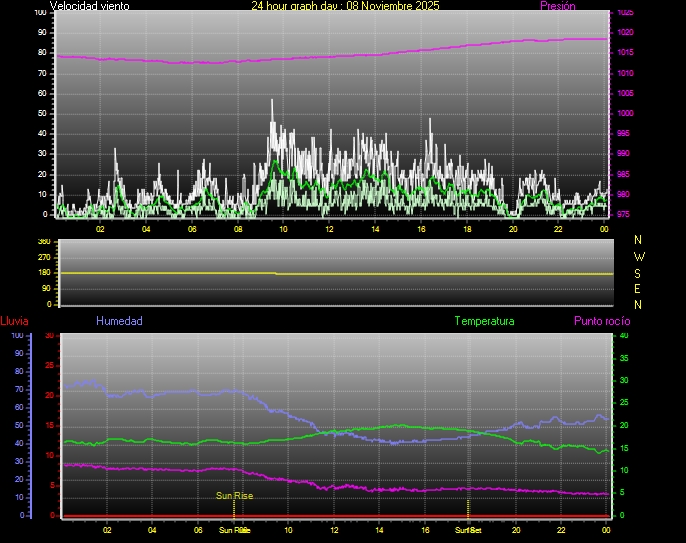Click the red "Lluvia" axis label
The image size is (686, 543).
pos(14,321)
